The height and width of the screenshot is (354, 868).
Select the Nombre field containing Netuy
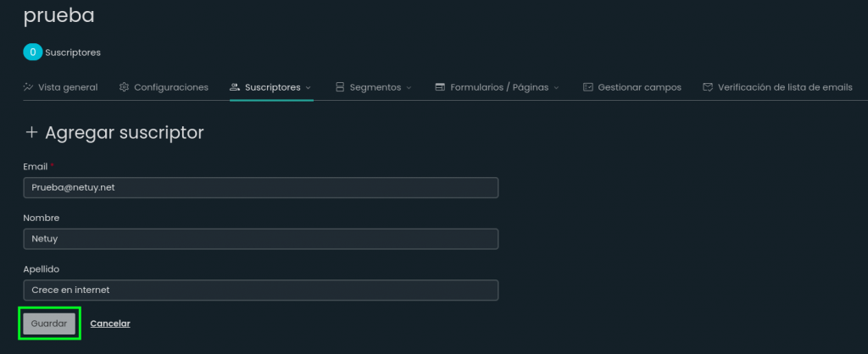(261, 239)
